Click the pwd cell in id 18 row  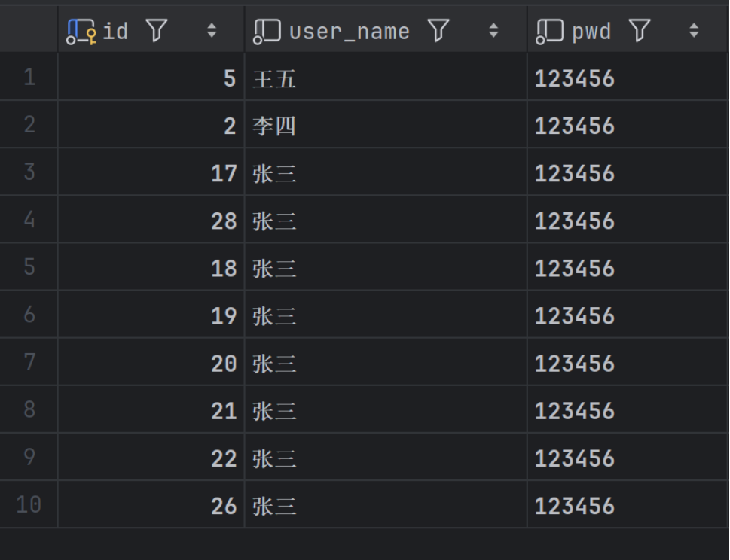[628, 267]
